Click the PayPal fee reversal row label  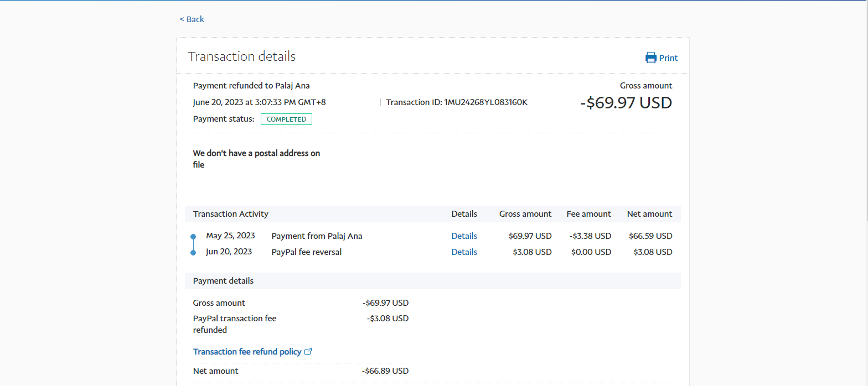[306, 252]
